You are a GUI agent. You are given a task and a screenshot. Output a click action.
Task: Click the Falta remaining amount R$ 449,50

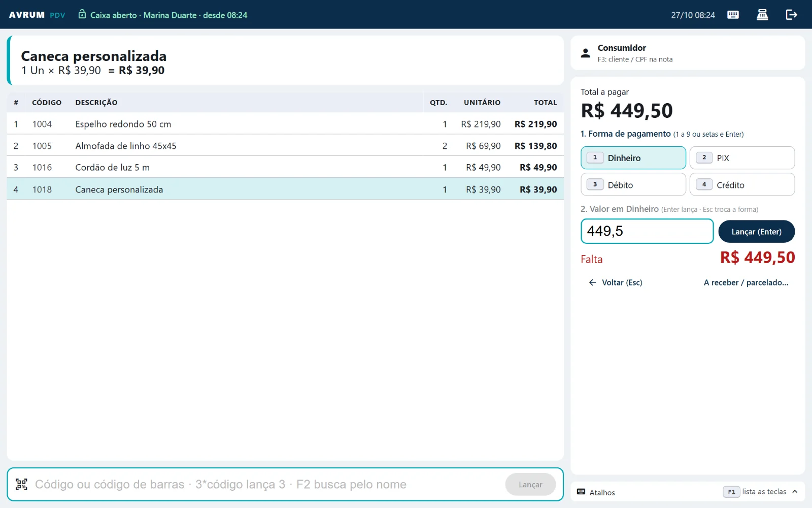[x=758, y=258]
